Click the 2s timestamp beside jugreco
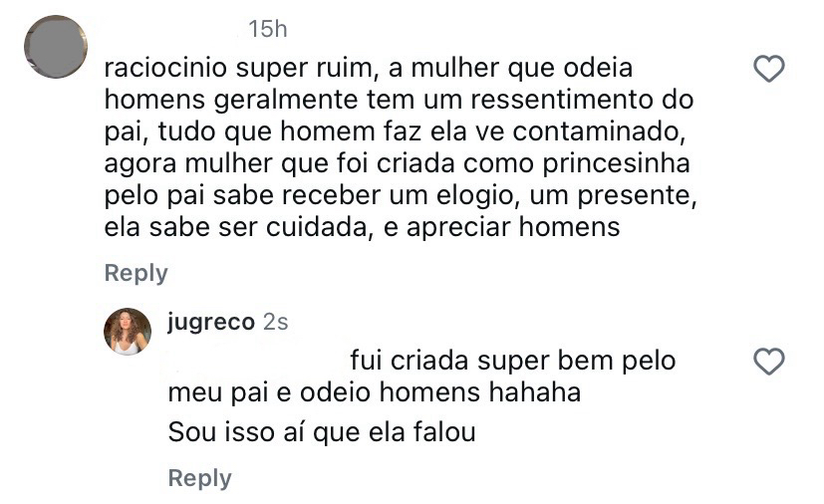This screenshot has width=824, height=504. coord(275,324)
